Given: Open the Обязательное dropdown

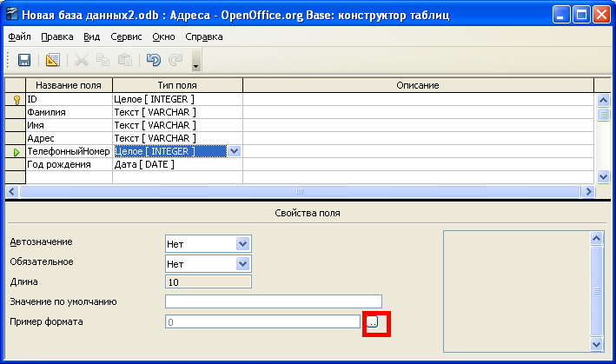Looking at the screenshot, I should (x=242, y=264).
